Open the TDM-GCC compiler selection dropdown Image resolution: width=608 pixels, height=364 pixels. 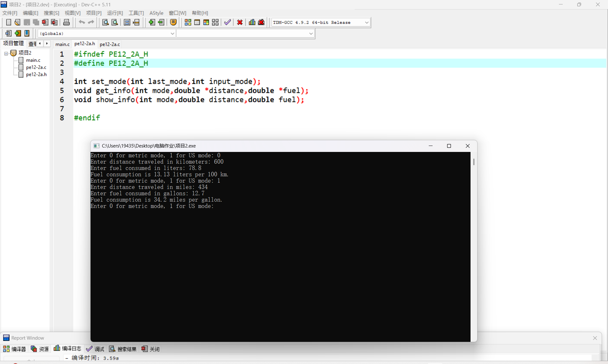367,22
